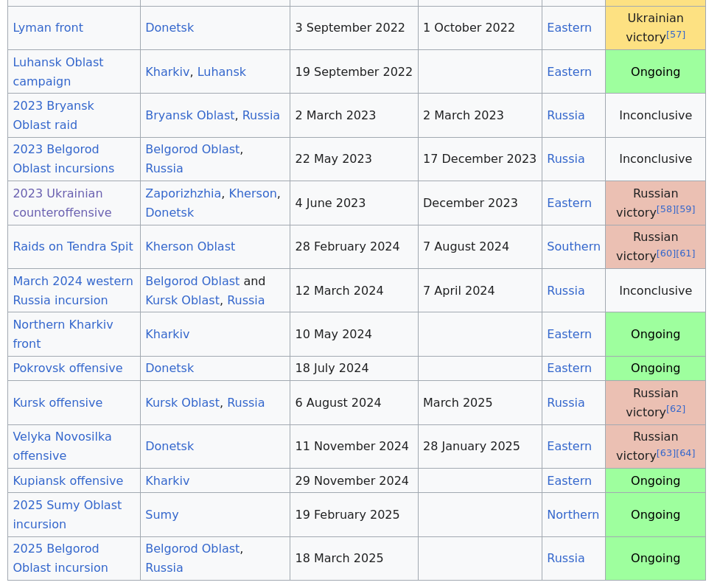Image resolution: width=720 pixels, height=588 pixels.
Task: Open the Pokrovsk offensive link
Action: click(68, 368)
